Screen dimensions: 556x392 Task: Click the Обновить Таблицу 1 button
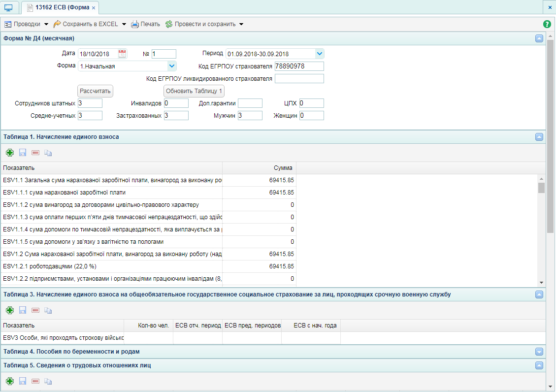194,91
